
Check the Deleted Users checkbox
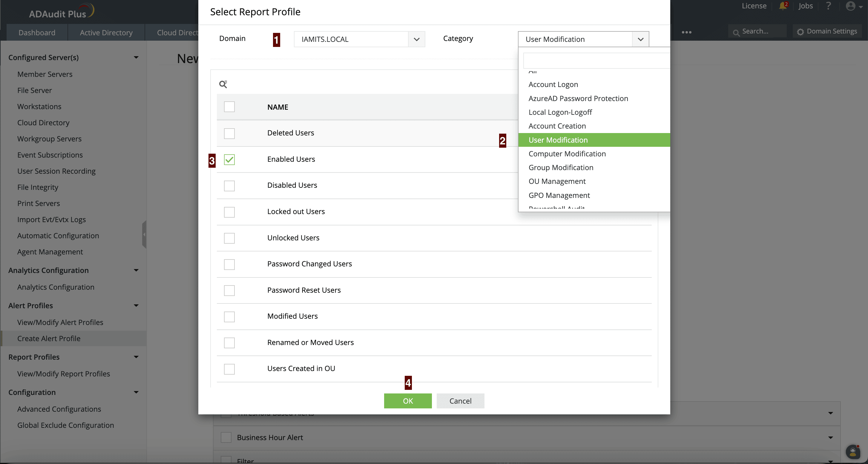click(x=229, y=134)
